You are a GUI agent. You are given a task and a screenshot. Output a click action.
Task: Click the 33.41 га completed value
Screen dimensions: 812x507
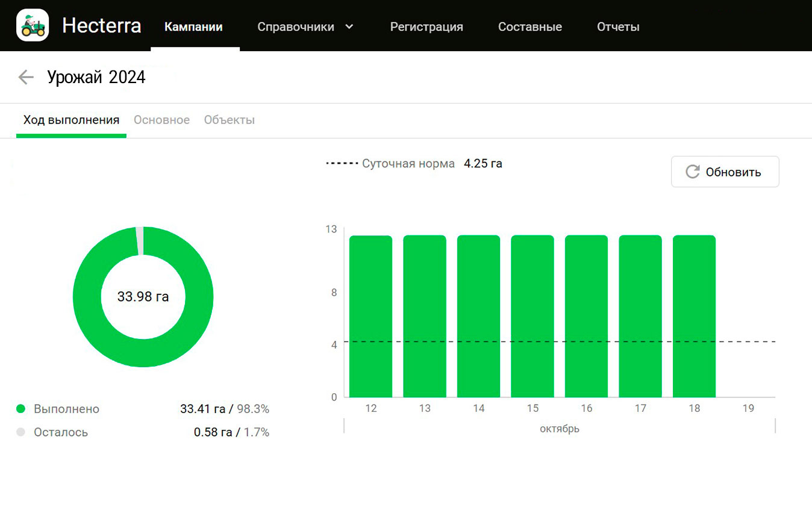pos(202,409)
